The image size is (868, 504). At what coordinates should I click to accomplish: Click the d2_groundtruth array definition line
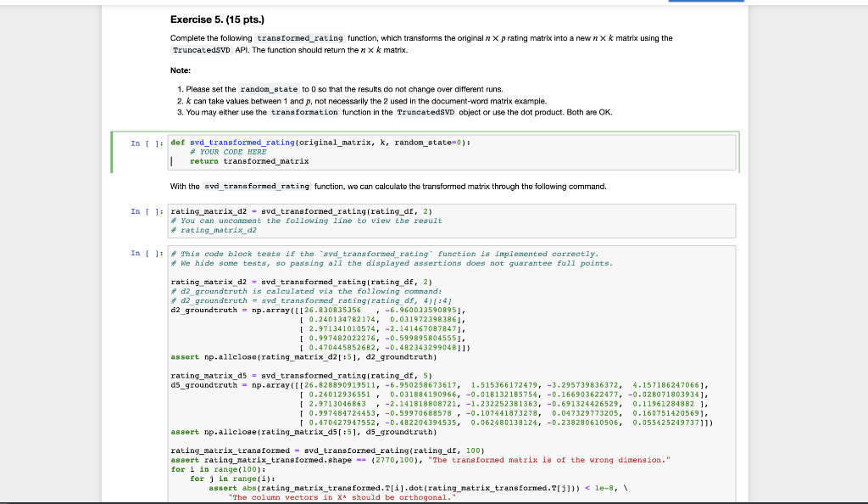[254, 312]
